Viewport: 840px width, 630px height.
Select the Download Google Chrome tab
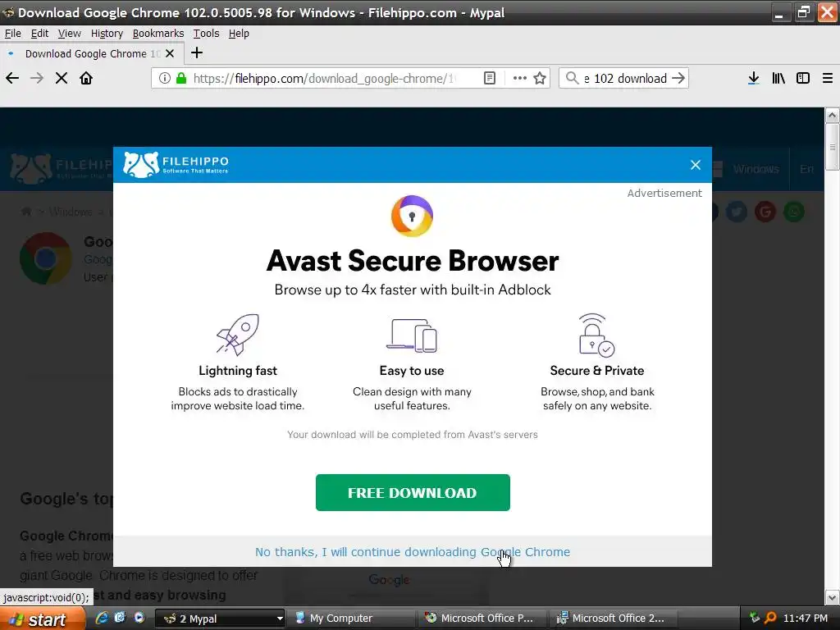click(x=92, y=53)
